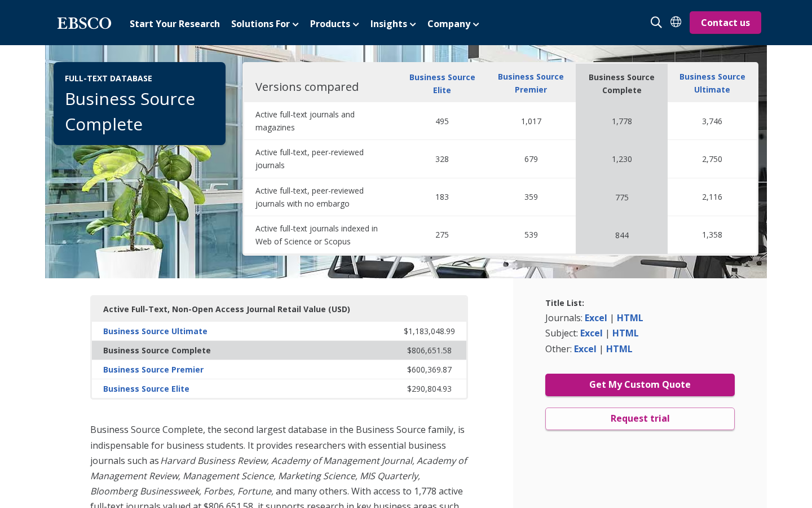View the Journals title list in HTML
The height and width of the screenshot is (508, 812).
[x=630, y=318]
